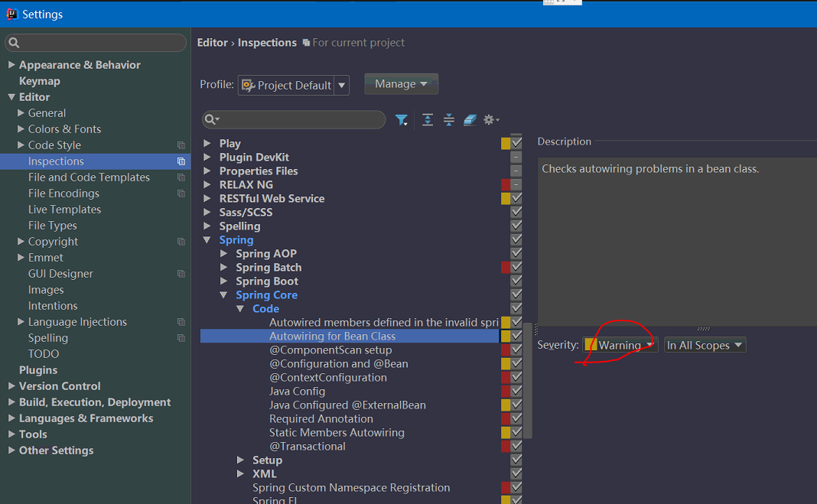Viewport: 817px width, 504px height.
Task: Toggle the RESTful Web Service checkbox
Action: point(516,198)
